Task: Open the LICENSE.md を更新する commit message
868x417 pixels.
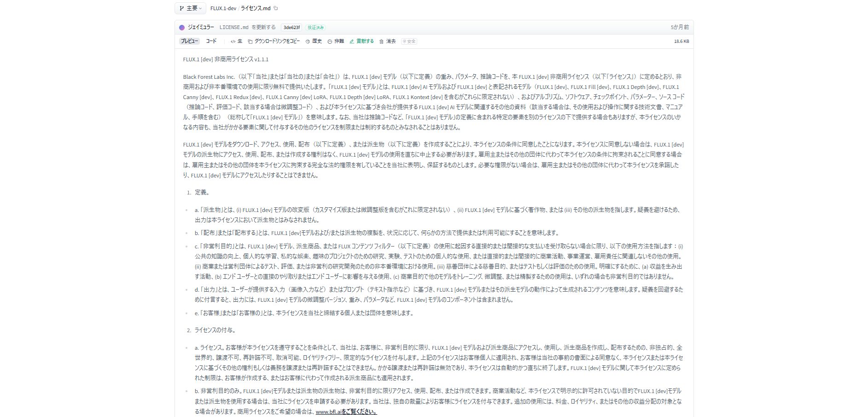Action: click(x=247, y=28)
